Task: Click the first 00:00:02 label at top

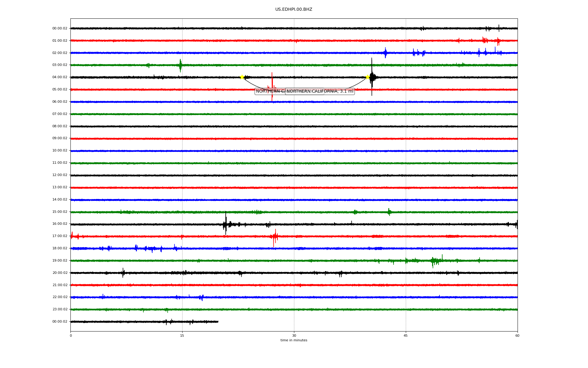Action: click(x=60, y=29)
